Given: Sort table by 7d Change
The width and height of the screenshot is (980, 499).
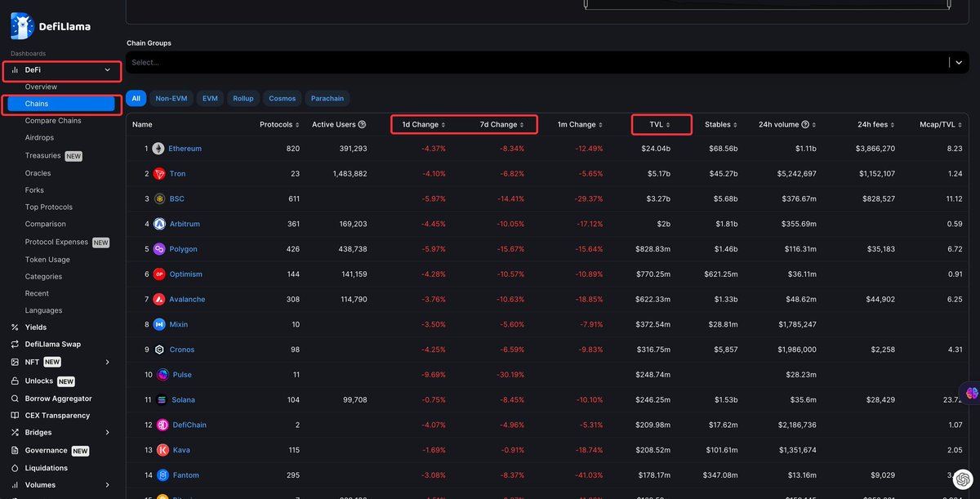Looking at the screenshot, I should (501, 125).
